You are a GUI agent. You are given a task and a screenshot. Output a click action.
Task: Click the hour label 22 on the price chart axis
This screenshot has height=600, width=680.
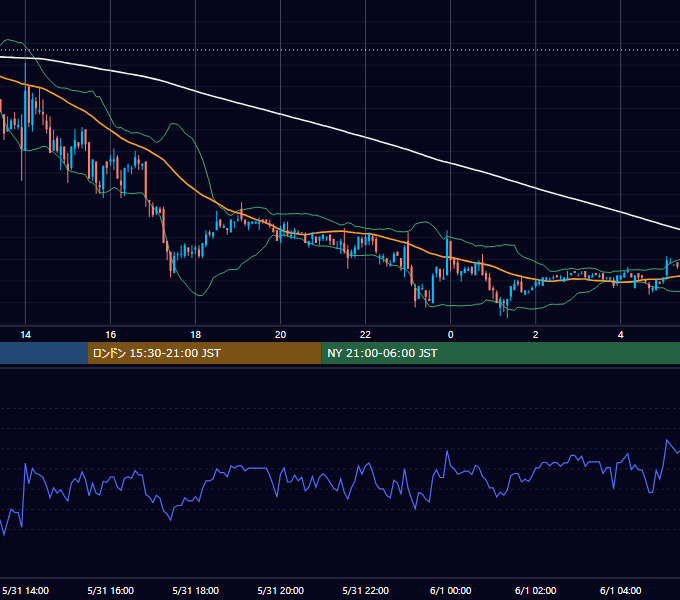[366, 334]
